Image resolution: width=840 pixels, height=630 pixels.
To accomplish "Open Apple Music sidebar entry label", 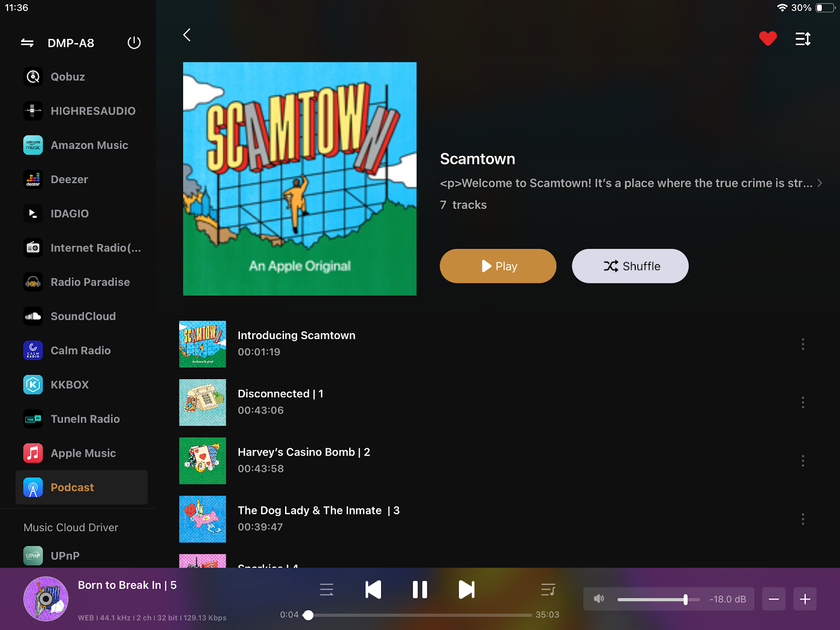I will pyautogui.click(x=83, y=453).
